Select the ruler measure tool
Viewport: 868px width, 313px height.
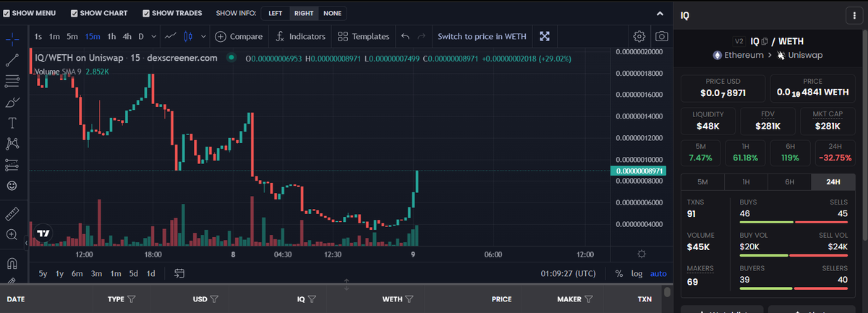(12, 213)
